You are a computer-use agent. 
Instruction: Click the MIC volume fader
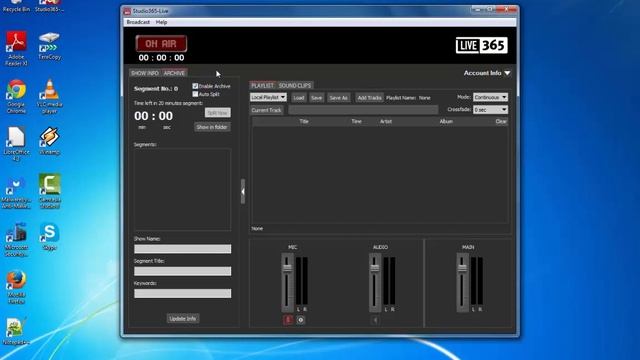point(287,268)
